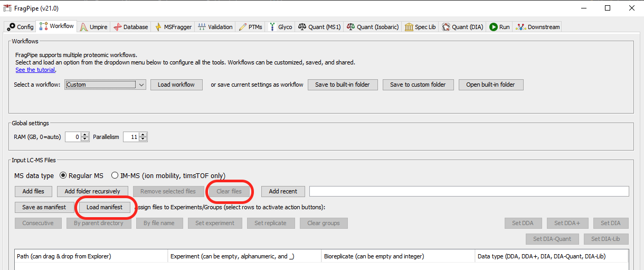Click the Parallelism value field

(131, 137)
